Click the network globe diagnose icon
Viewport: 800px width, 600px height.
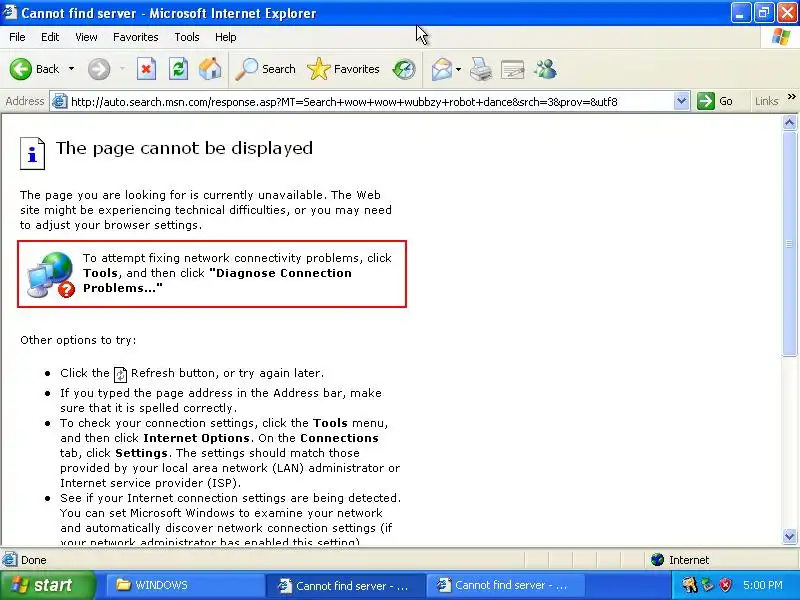51,274
